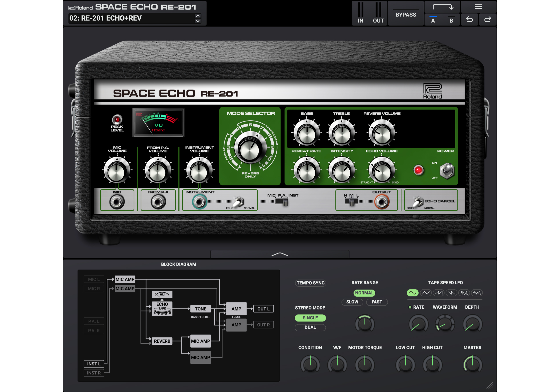Click the TREBLE knob
560x392 pixels.
click(x=342, y=133)
